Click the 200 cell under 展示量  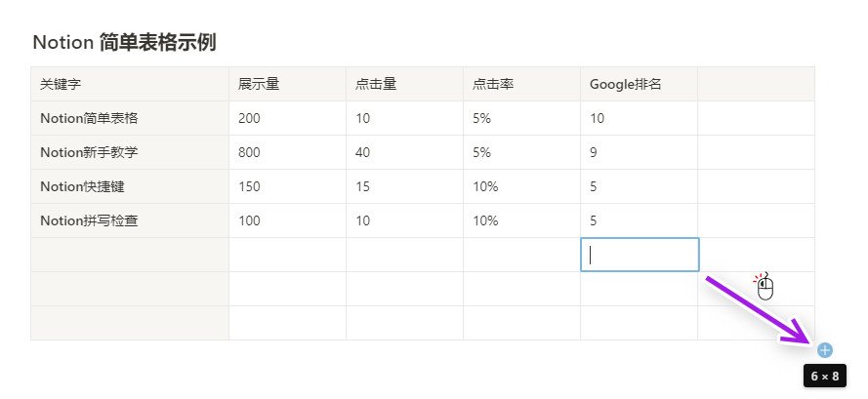(x=288, y=118)
